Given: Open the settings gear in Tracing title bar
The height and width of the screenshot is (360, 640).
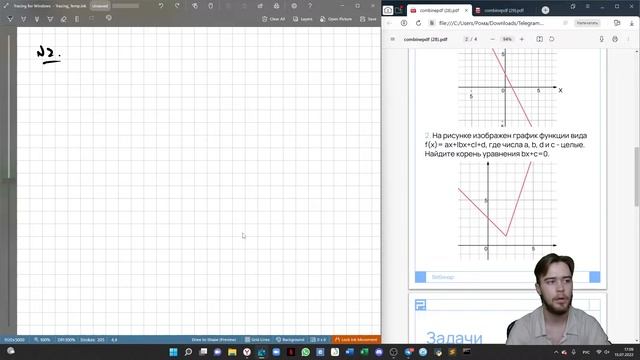Looking at the screenshot, I should click(294, 6).
